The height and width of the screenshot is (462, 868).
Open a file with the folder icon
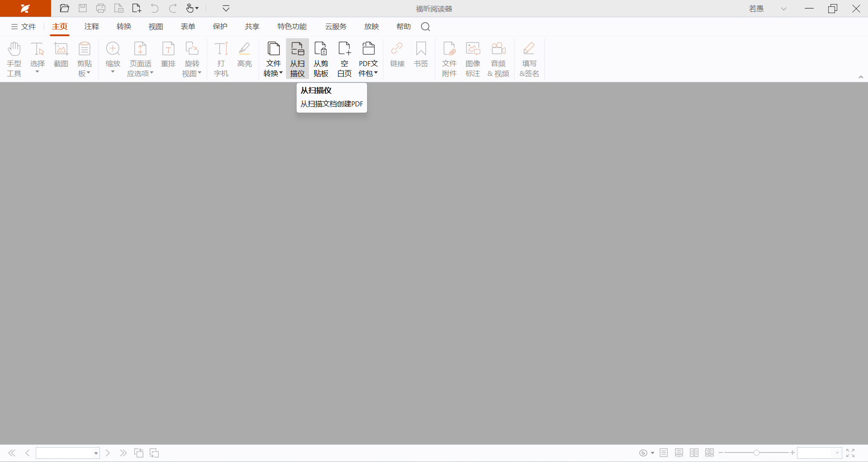pyautogui.click(x=65, y=9)
